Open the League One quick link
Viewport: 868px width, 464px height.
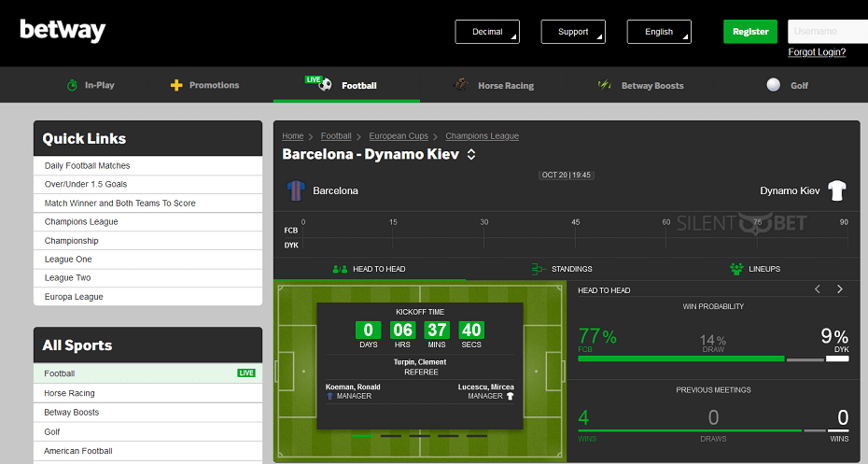[147, 260]
